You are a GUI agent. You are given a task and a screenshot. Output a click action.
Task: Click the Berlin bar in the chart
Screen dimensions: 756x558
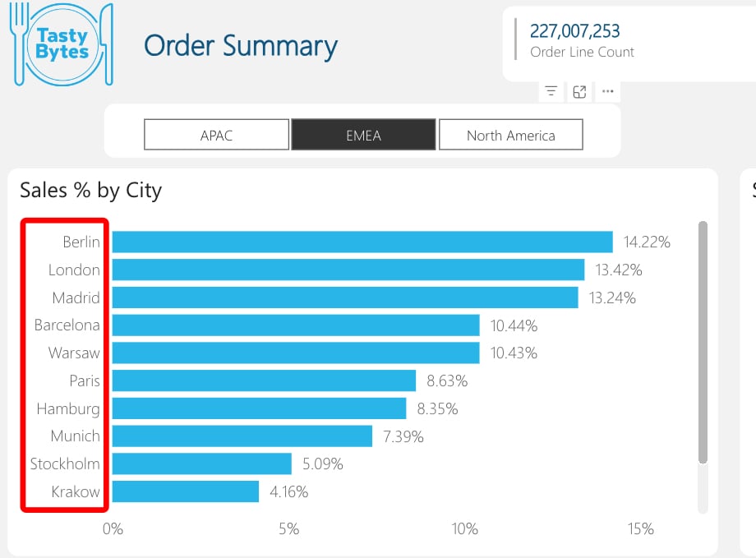pos(362,242)
